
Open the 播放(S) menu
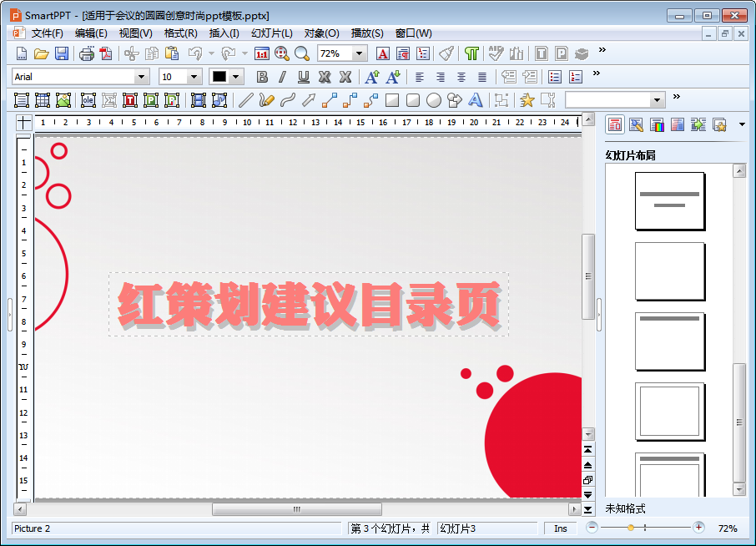(x=367, y=33)
